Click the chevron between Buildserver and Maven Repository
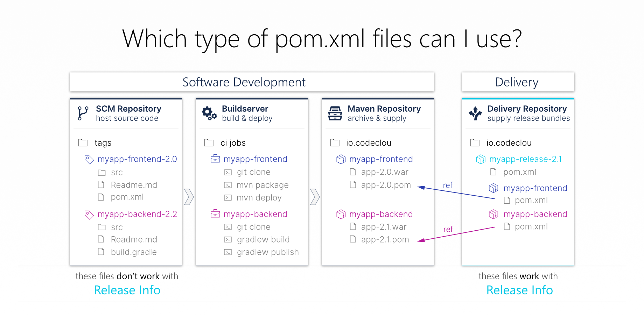Screen dimensions: 644x315 315,197
